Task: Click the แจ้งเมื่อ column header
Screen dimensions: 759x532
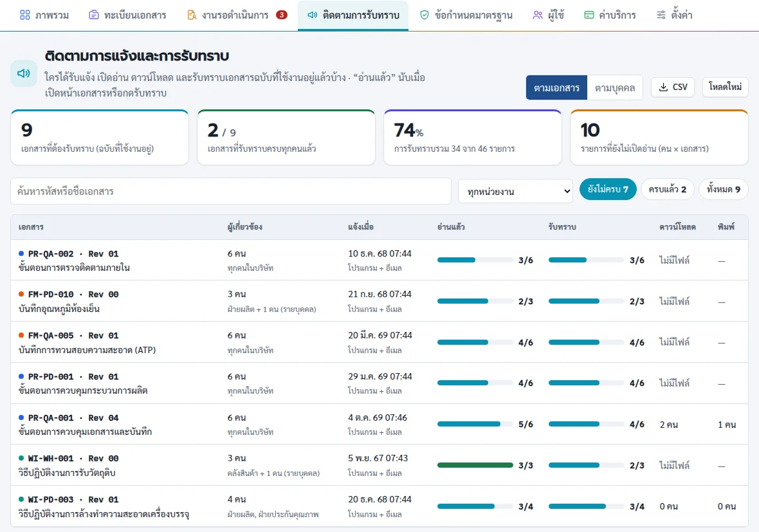Action: point(361,227)
